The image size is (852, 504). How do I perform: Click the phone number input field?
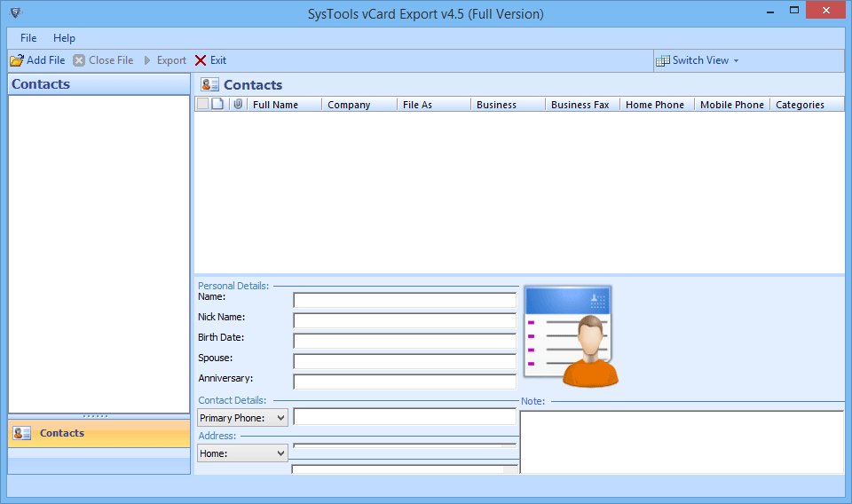405,416
